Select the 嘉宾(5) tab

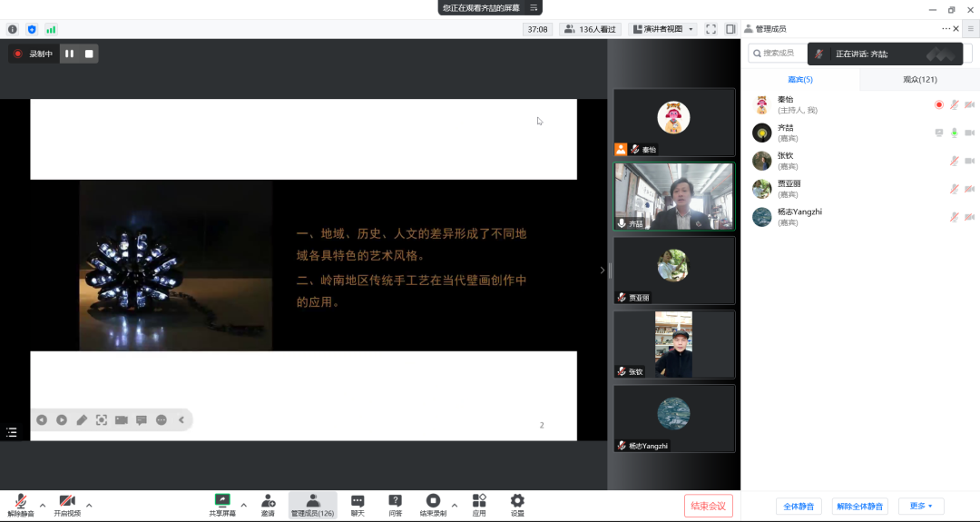coord(799,80)
